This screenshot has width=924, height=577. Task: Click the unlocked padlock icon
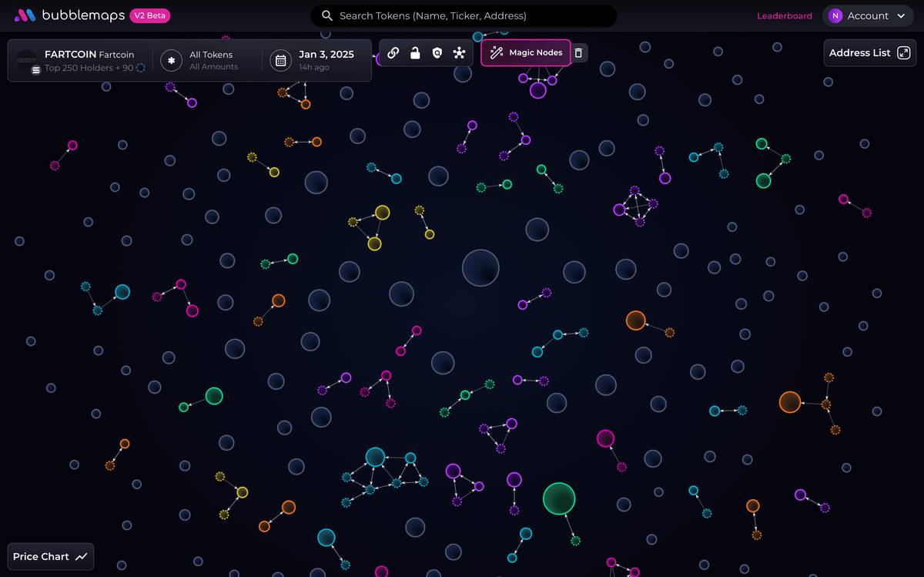[x=415, y=53]
